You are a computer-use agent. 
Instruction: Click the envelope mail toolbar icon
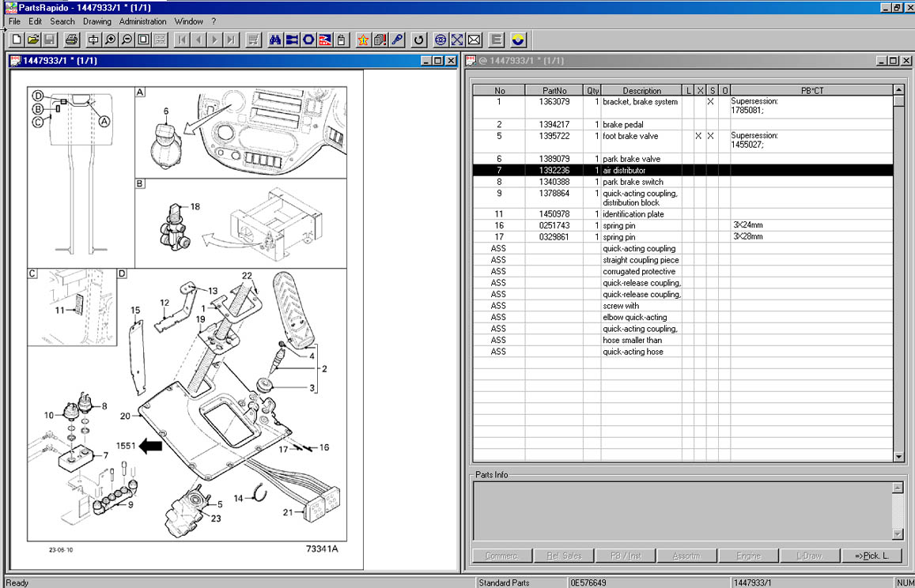474,40
